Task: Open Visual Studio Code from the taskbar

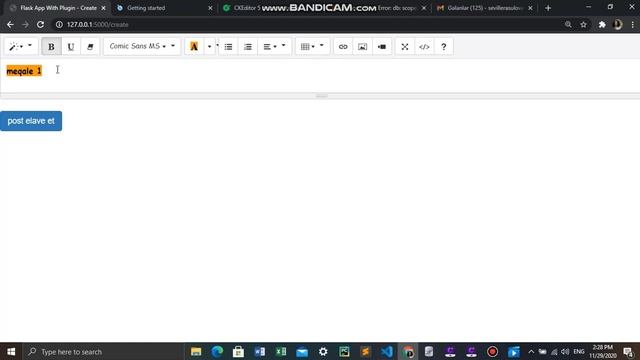Action: 387,351
